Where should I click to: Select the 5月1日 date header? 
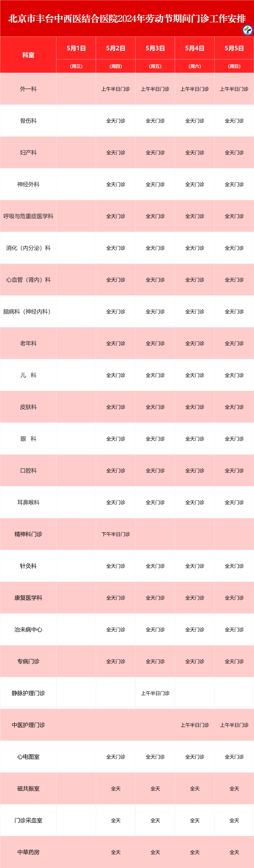coord(76,48)
